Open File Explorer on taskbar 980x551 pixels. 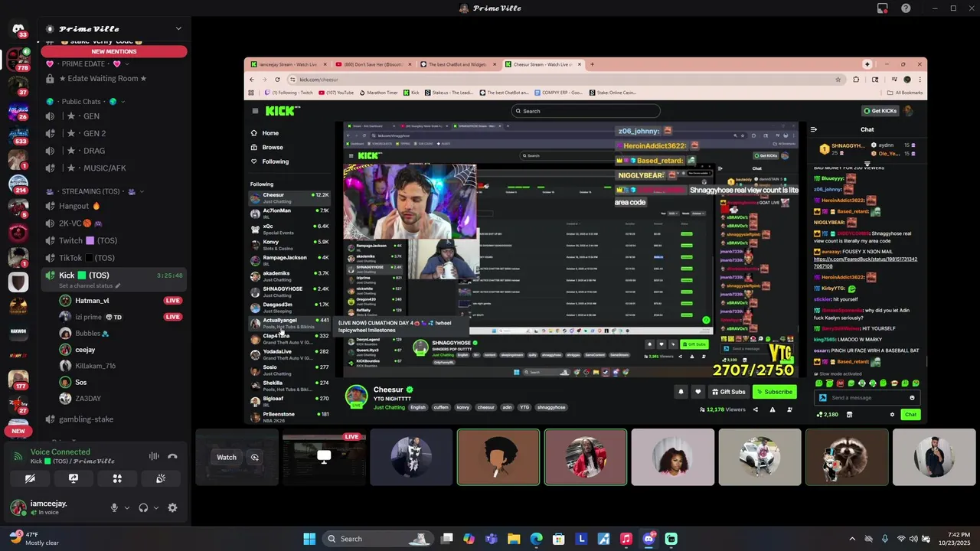[514, 539]
